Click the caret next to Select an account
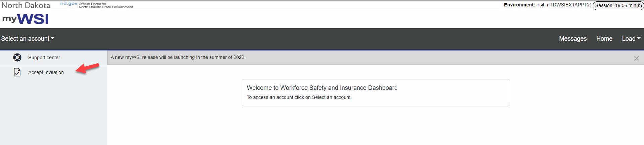 (x=52, y=38)
